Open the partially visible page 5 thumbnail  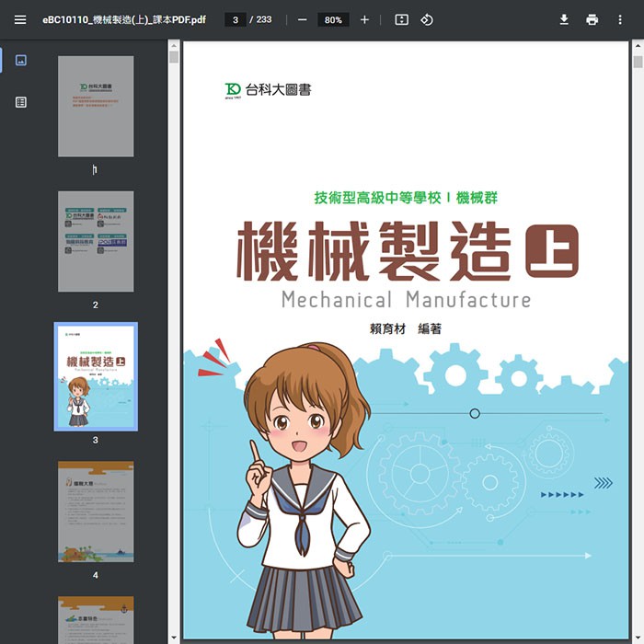click(x=96, y=620)
